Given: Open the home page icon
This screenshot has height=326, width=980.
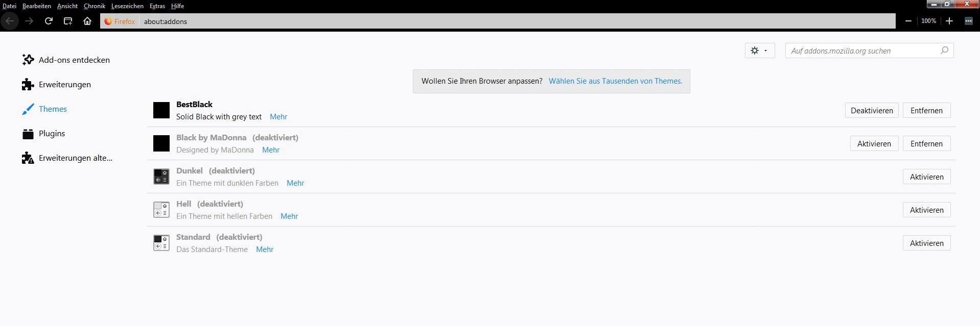Looking at the screenshot, I should point(87,21).
